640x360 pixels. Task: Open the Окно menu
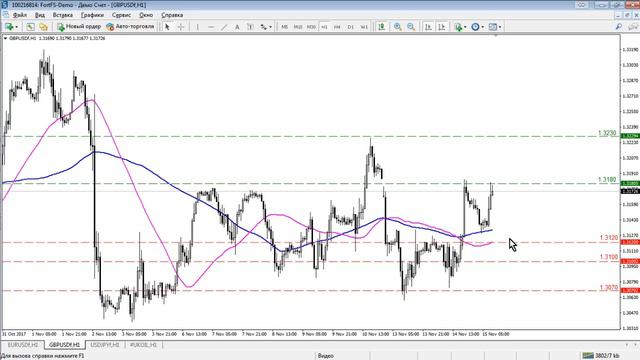point(146,15)
